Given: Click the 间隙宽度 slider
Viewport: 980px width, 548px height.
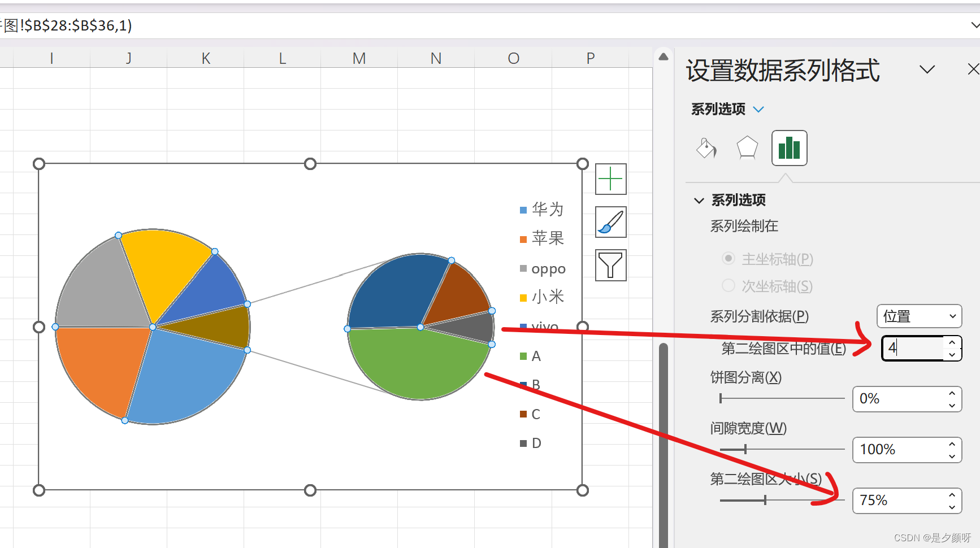Looking at the screenshot, I should (782, 450).
